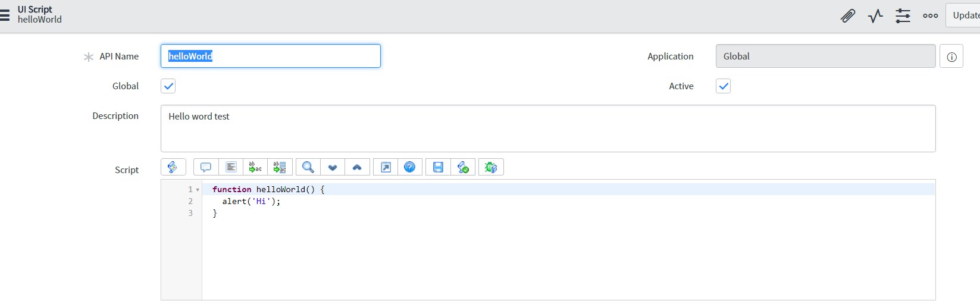Open more options three-dots menu
Screen dimensions: 980x304
point(931,15)
